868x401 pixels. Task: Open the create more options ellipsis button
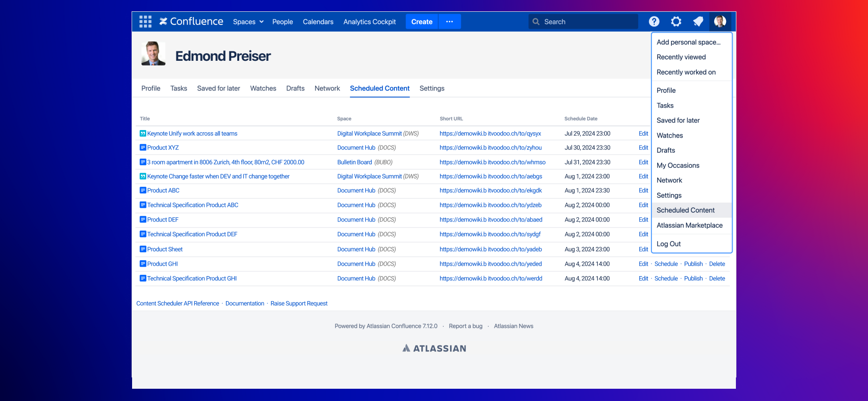[x=450, y=22]
